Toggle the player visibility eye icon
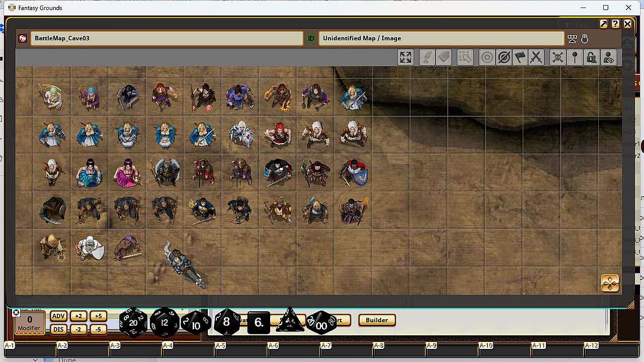This screenshot has height=362, width=644. tap(608, 57)
